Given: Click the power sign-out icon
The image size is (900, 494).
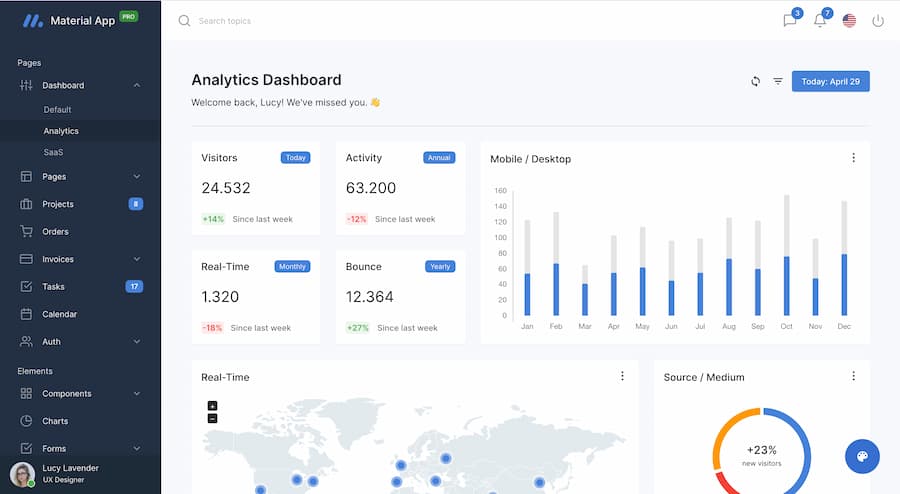Looking at the screenshot, I should coord(878,21).
